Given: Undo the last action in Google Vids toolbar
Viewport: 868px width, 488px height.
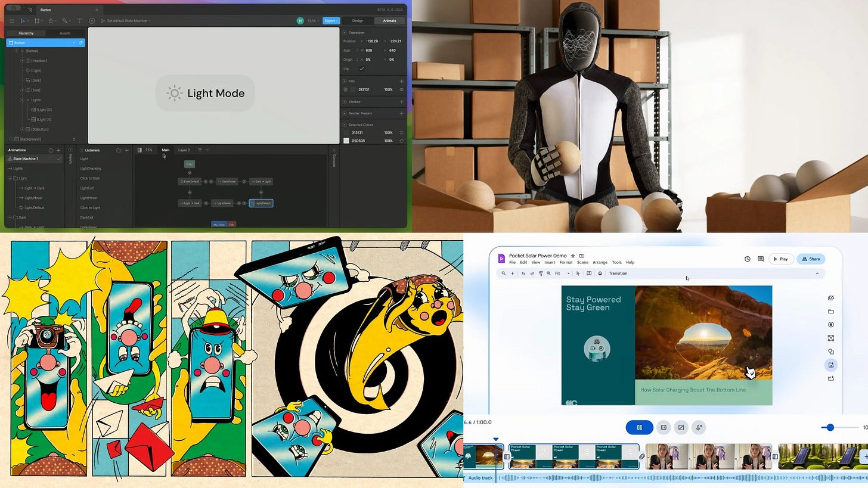Looking at the screenshot, I should click(523, 273).
